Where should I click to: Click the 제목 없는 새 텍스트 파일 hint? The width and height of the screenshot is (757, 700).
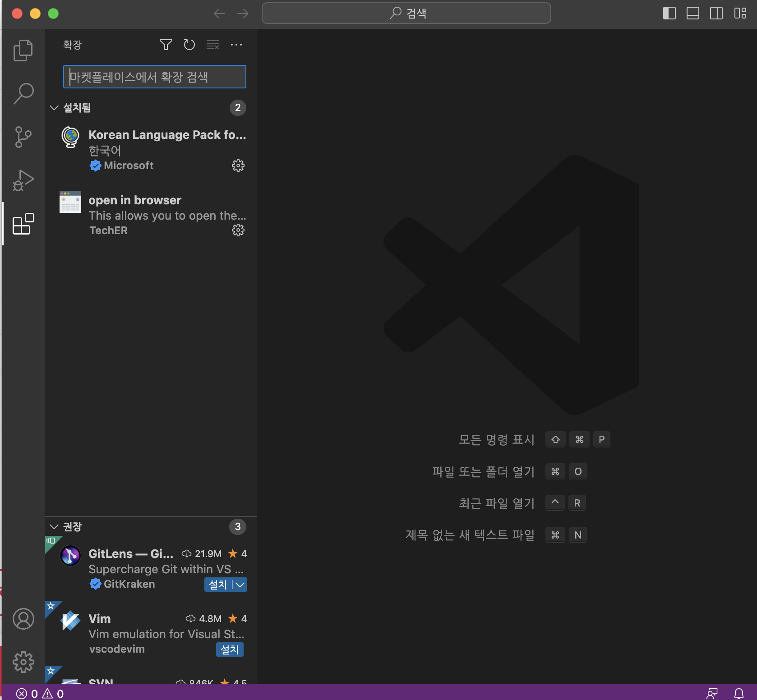[x=470, y=535]
